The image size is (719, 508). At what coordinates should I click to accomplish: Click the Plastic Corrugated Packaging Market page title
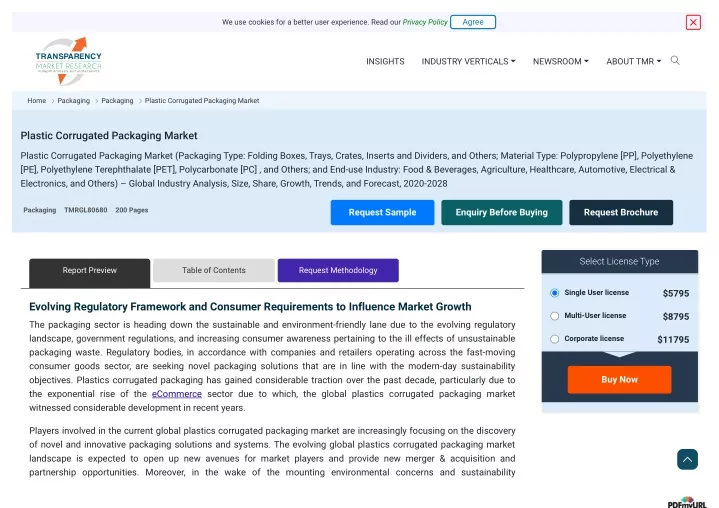pos(109,136)
